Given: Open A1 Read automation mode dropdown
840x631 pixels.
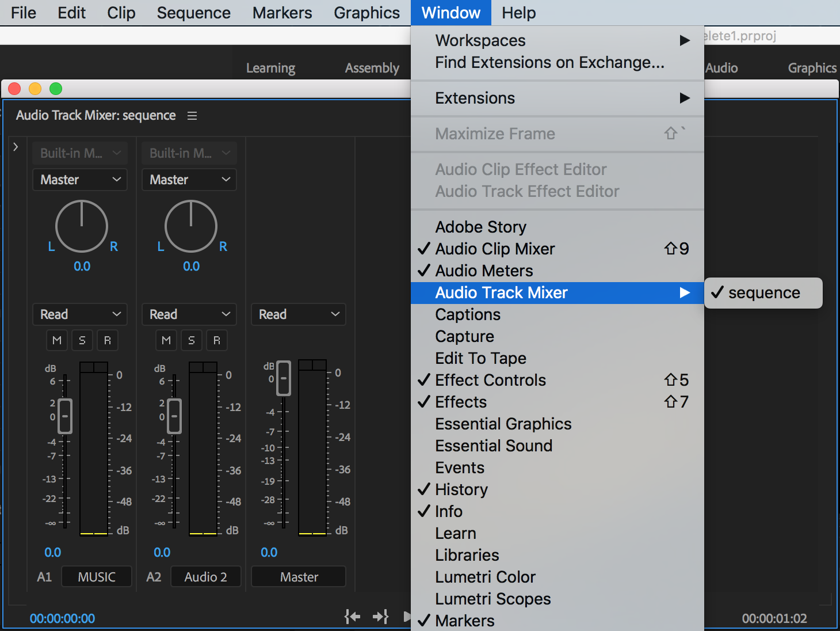Looking at the screenshot, I should 80,314.
